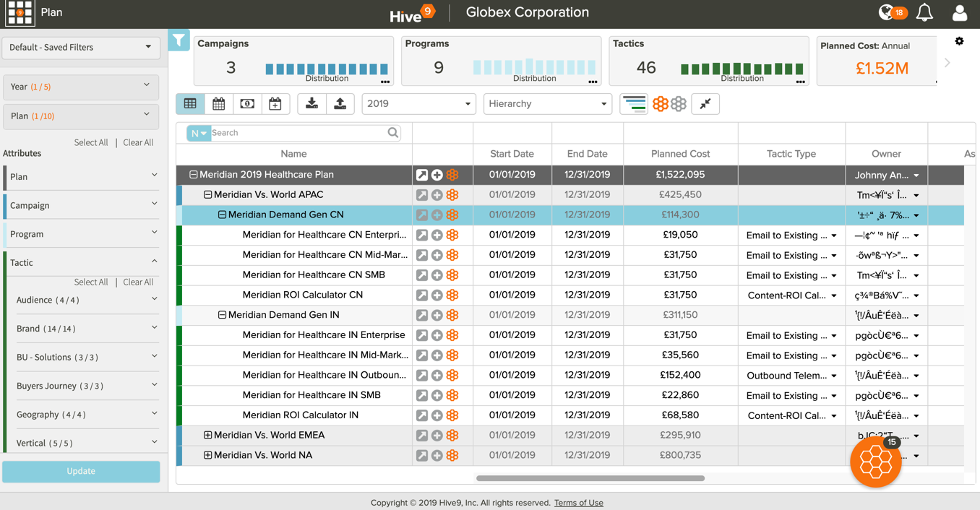Image resolution: width=980 pixels, height=510 pixels.
Task: Open the Year (1/5) filter dropdown
Action: (81, 87)
